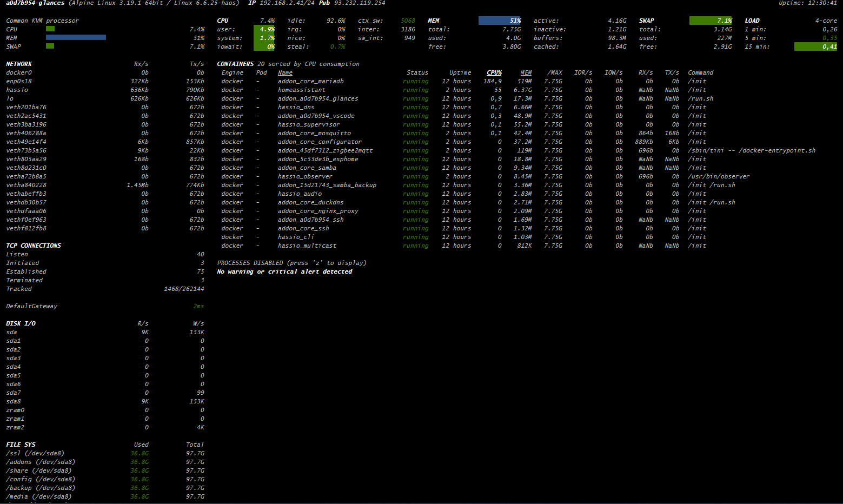The image size is (843, 504).
Task: Click the /sbin/tini docker-entrypoint.sh command
Action: tap(752, 150)
